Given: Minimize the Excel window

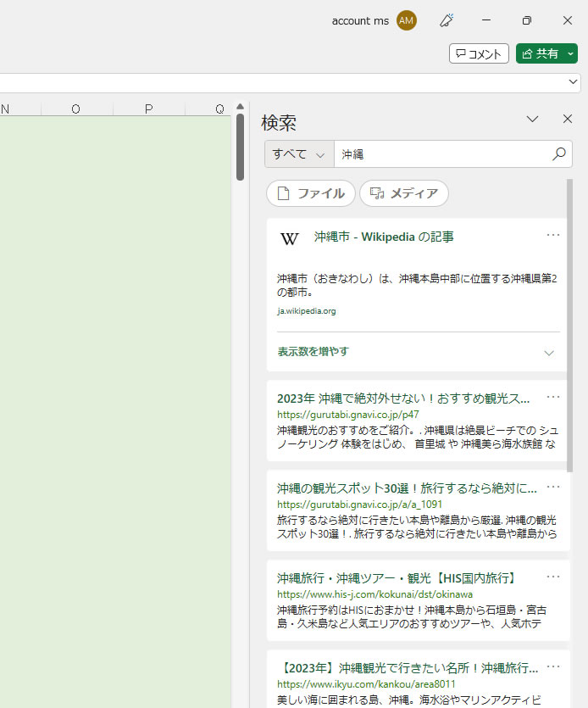Looking at the screenshot, I should click(x=486, y=20).
